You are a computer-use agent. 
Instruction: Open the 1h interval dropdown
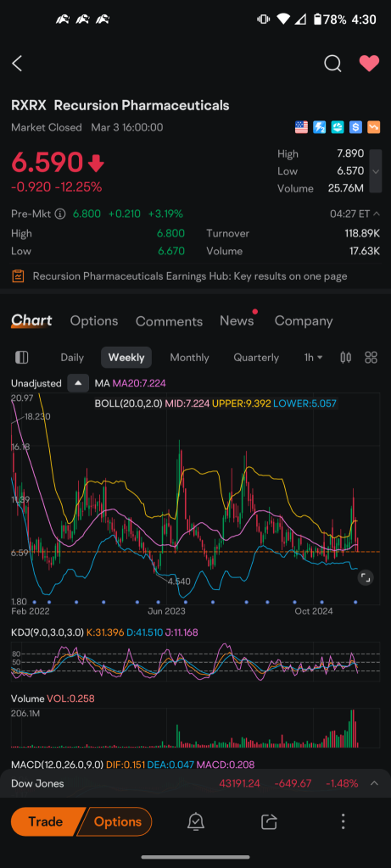[x=314, y=358]
